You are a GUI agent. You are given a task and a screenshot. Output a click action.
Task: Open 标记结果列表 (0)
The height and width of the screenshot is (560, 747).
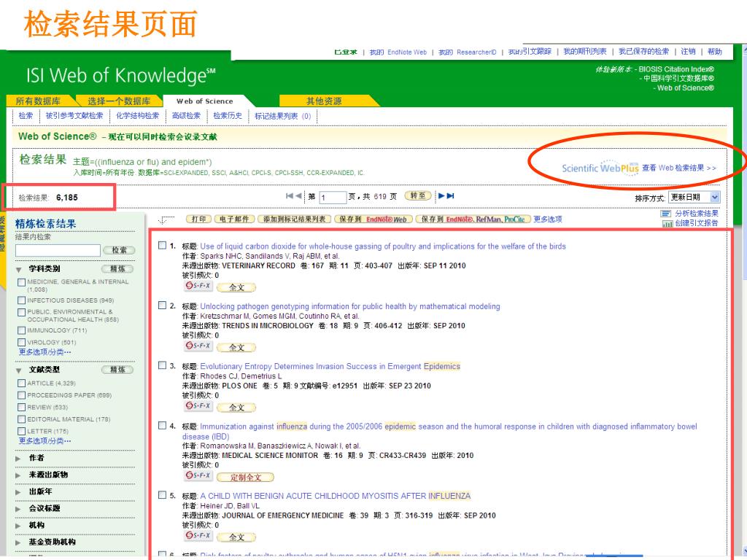(x=283, y=116)
